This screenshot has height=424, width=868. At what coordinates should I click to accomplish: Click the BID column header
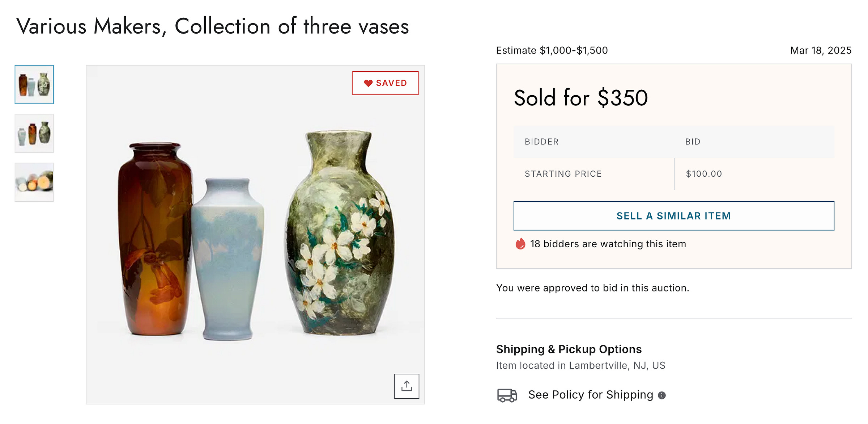(x=693, y=142)
